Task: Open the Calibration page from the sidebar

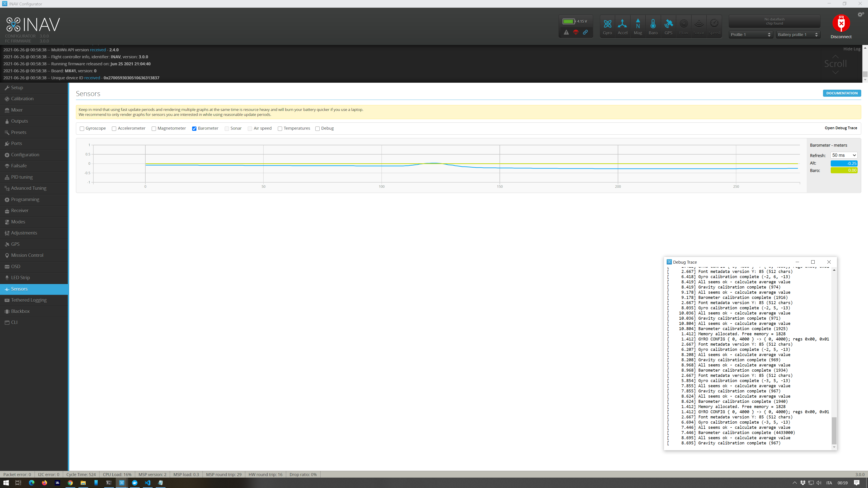Action: (x=22, y=99)
